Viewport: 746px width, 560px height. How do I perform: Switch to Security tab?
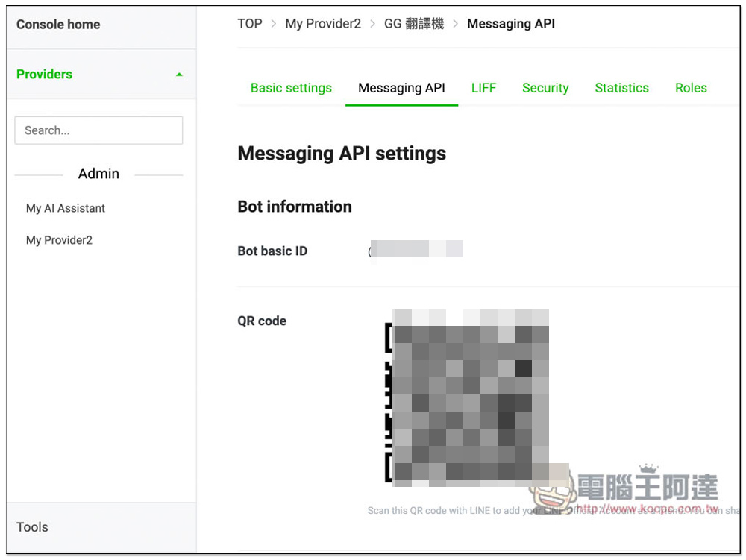coord(545,88)
